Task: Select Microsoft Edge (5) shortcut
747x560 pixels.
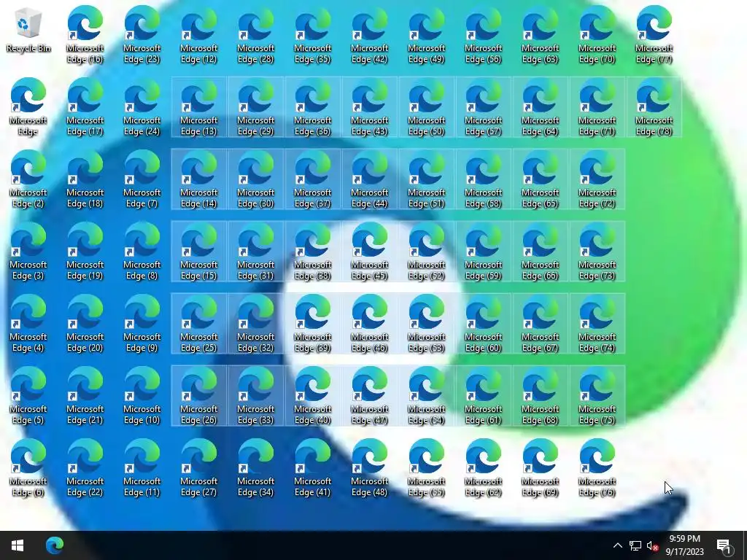Action: point(28,396)
